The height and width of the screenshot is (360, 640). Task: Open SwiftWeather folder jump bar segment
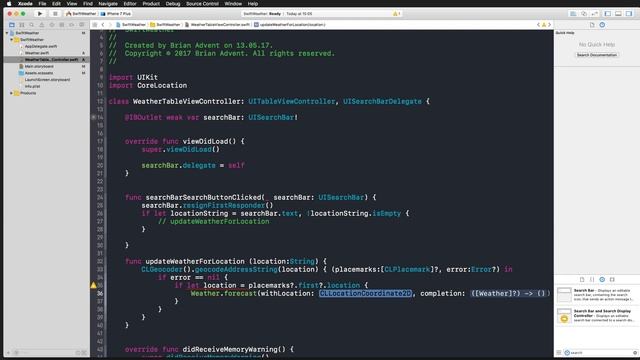tap(165, 25)
